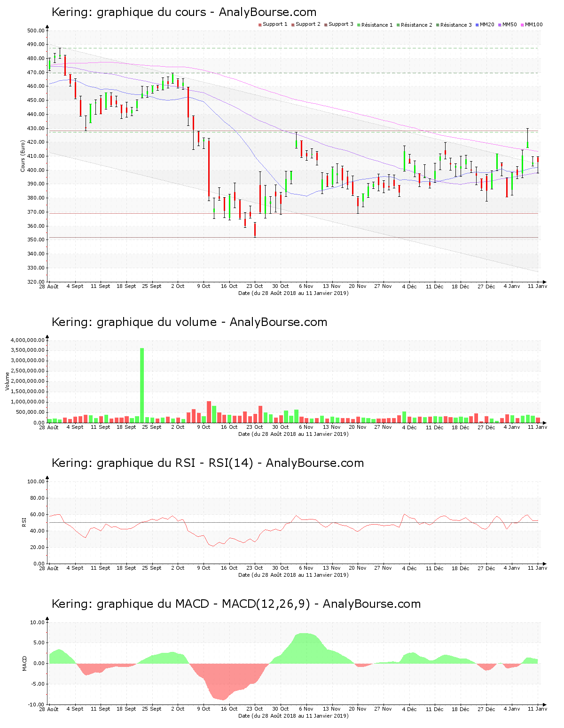Click the date range caption under price chart

point(293,293)
